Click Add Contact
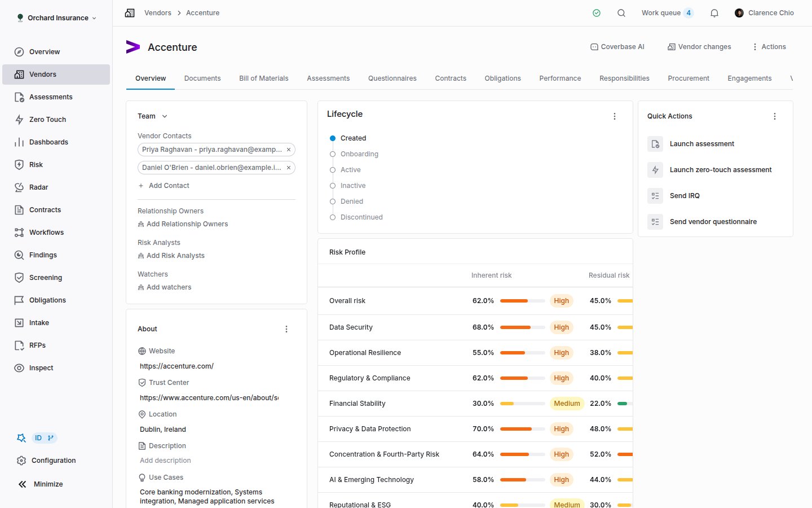Screen dimensions: 812x508 point(164,186)
